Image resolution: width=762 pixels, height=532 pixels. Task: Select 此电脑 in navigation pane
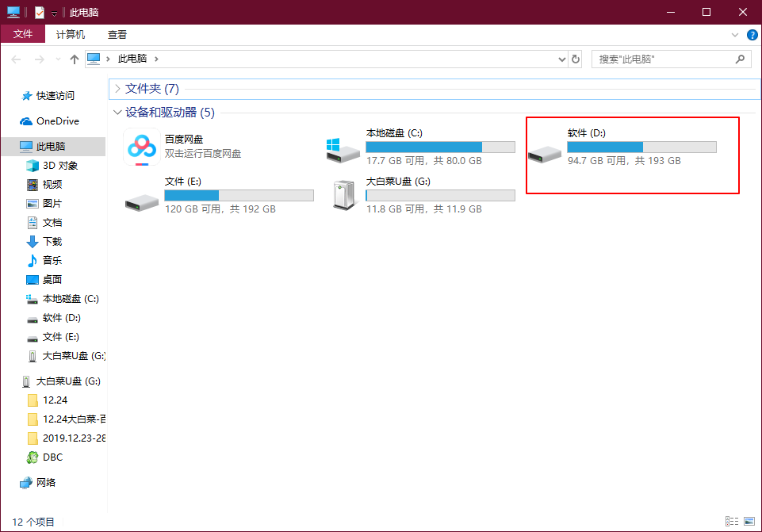(x=53, y=146)
